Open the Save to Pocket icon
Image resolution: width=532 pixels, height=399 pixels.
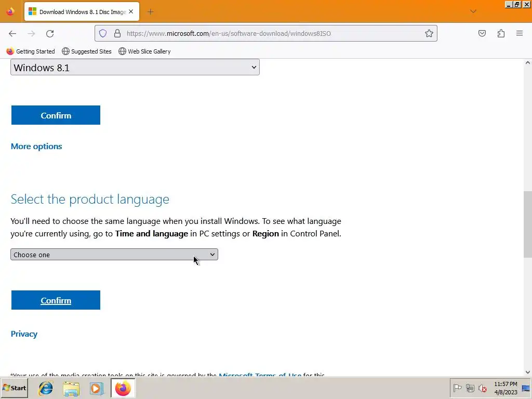click(x=482, y=33)
